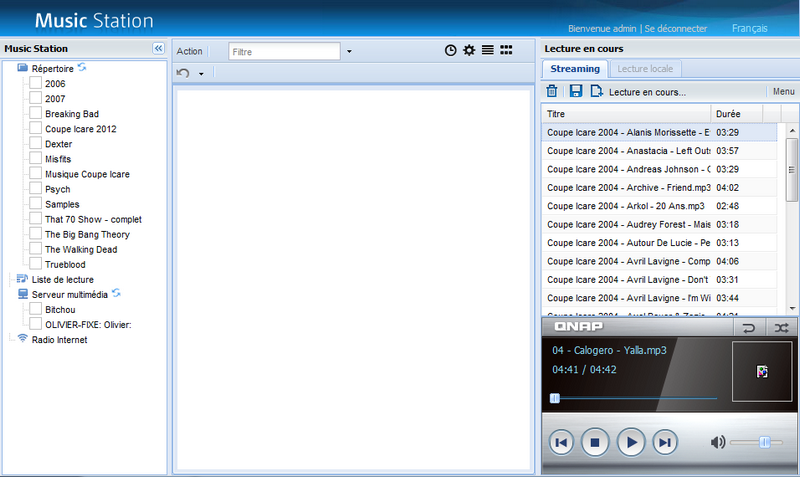
Task: Click the undo back arrow icon
Action: click(x=183, y=73)
